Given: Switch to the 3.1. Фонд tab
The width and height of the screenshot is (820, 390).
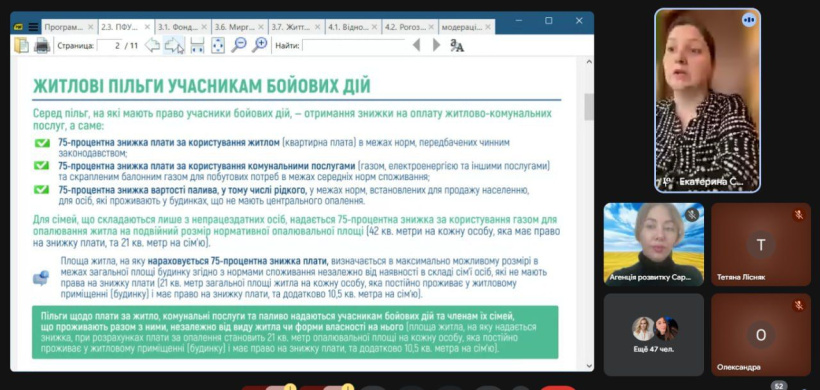Looking at the screenshot, I should (x=179, y=27).
